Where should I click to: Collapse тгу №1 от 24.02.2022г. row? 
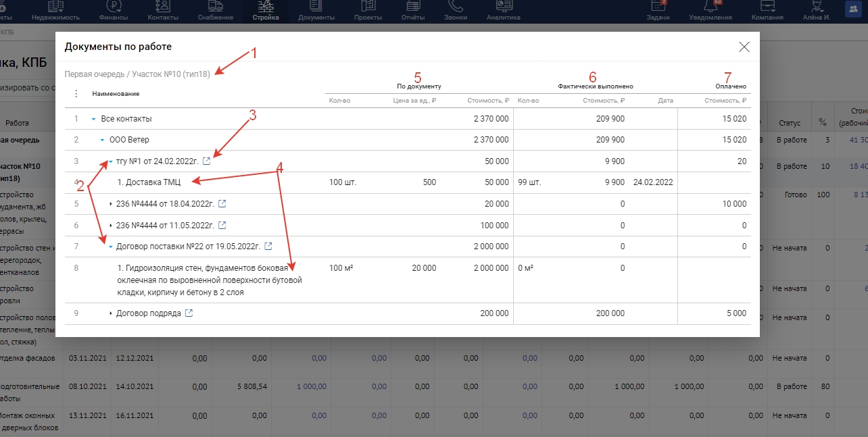coord(111,161)
